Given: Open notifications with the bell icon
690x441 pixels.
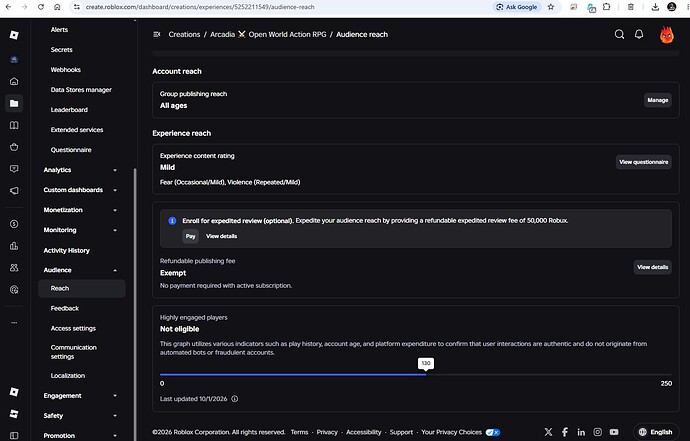Looking at the screenshot, I should coord(639,34).
